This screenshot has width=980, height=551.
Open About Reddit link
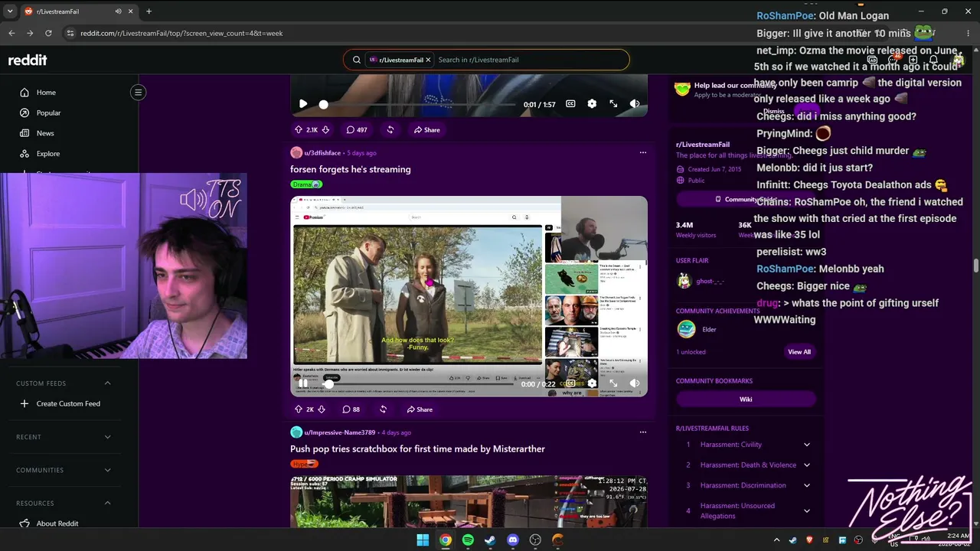coord(57,523)
